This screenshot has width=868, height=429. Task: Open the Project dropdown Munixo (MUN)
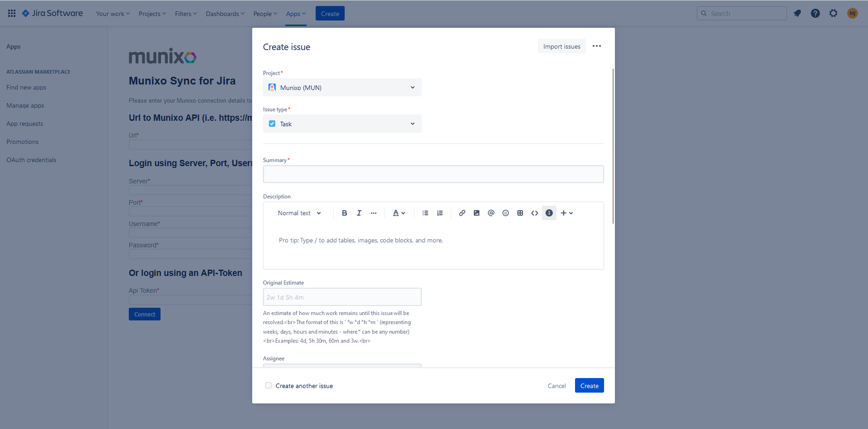click(x=342, y=87)
